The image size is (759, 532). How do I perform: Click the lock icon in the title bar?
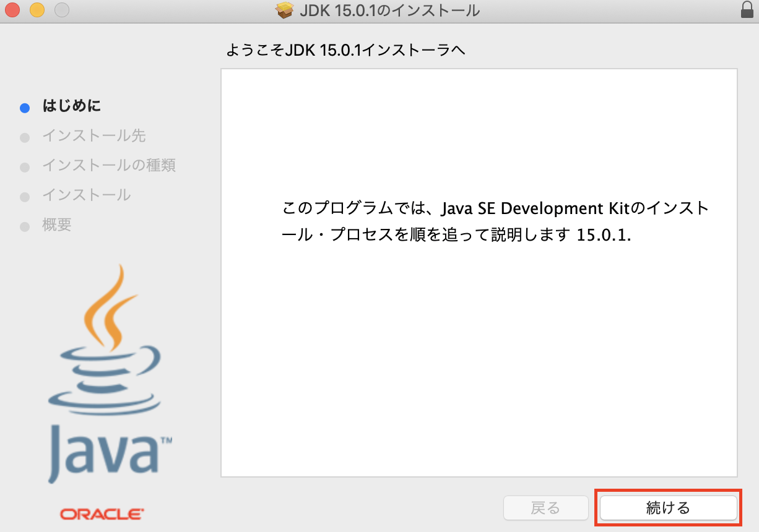coord(746,10)
